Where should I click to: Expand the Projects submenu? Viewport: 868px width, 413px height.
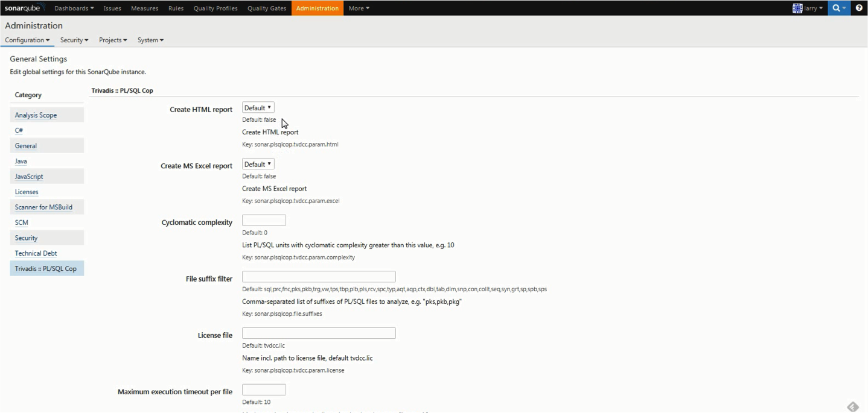[x=113, y=40]
